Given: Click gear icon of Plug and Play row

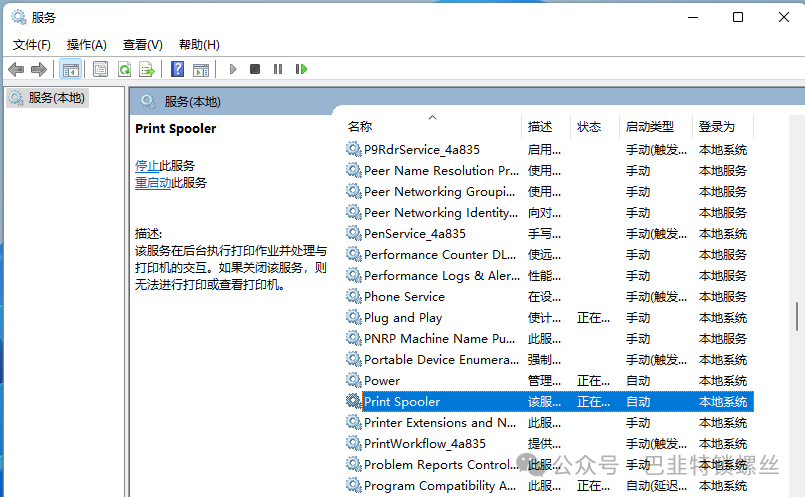Looking at the screenshot, I should pos(353,317).
